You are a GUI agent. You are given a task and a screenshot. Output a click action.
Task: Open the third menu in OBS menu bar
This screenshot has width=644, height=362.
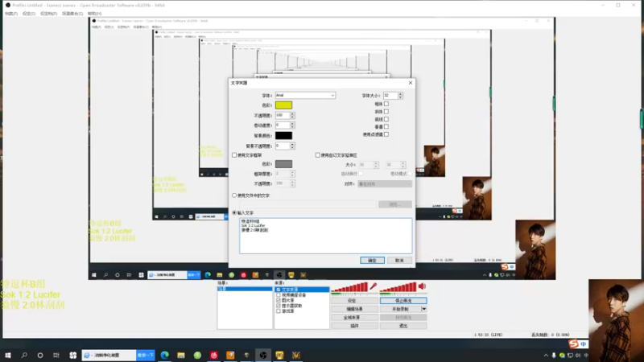click(x=48, y=14)
